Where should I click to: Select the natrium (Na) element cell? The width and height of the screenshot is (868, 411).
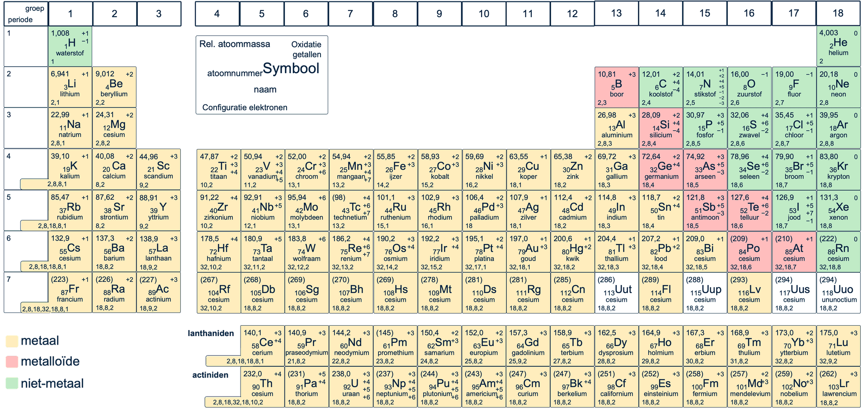click(x=70, y=128)
